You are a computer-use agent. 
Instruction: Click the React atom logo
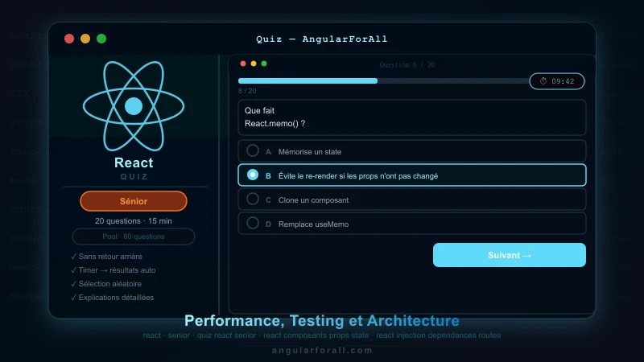(x=134, y=106)
